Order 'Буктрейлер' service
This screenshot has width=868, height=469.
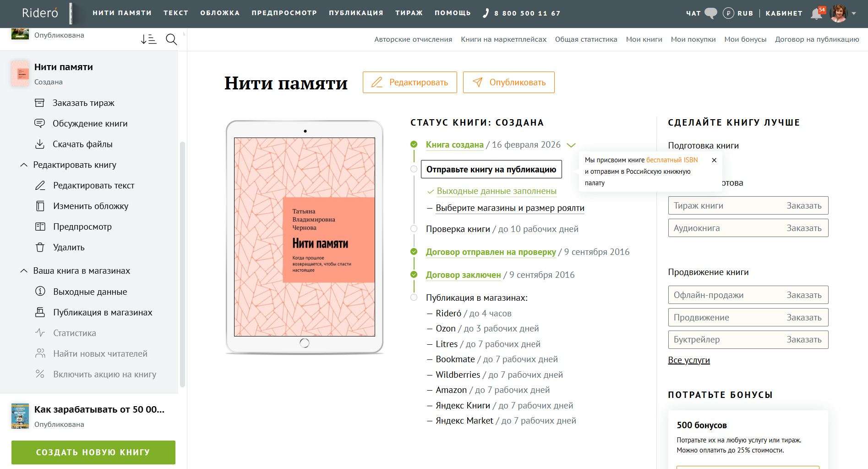748,339
